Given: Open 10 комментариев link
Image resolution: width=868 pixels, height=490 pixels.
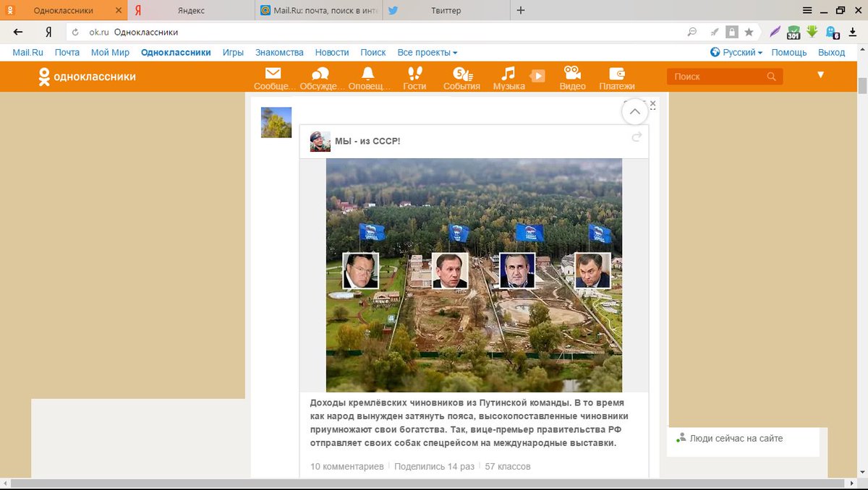Looking at the screenshot, I should tap(347, 466).
